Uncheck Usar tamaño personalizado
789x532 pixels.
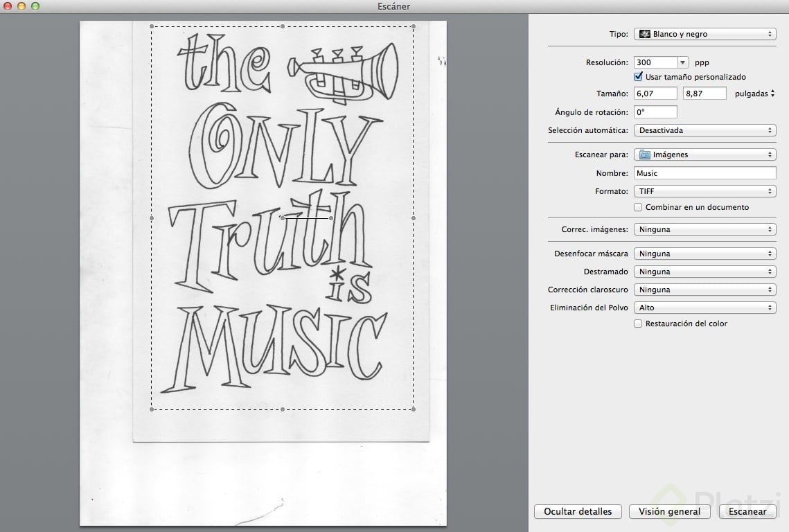(638, 77)
